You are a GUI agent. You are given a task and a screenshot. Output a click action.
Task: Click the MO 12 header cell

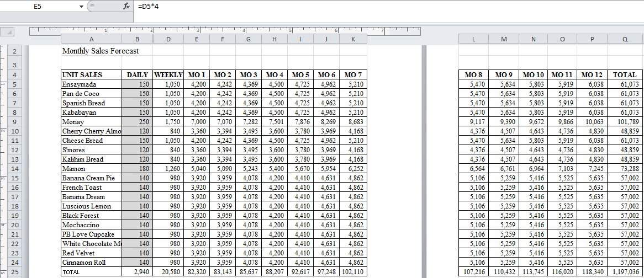(592, 75)
